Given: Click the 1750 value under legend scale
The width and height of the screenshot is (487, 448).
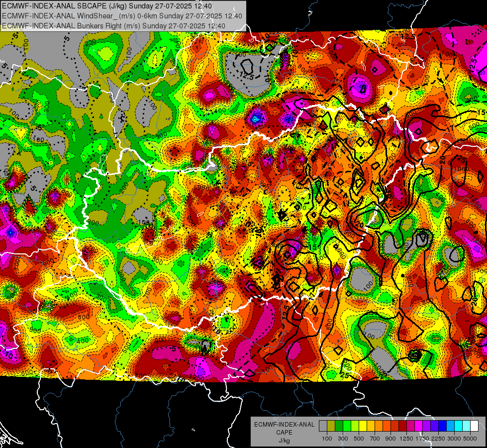Looking at the screenshot, I should pos(422,439).
